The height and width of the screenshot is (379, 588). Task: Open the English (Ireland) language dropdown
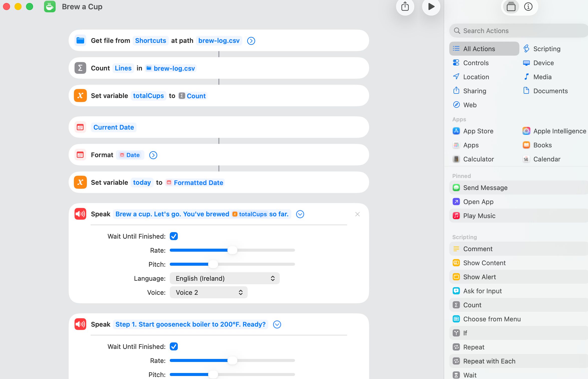coord(225,278)
